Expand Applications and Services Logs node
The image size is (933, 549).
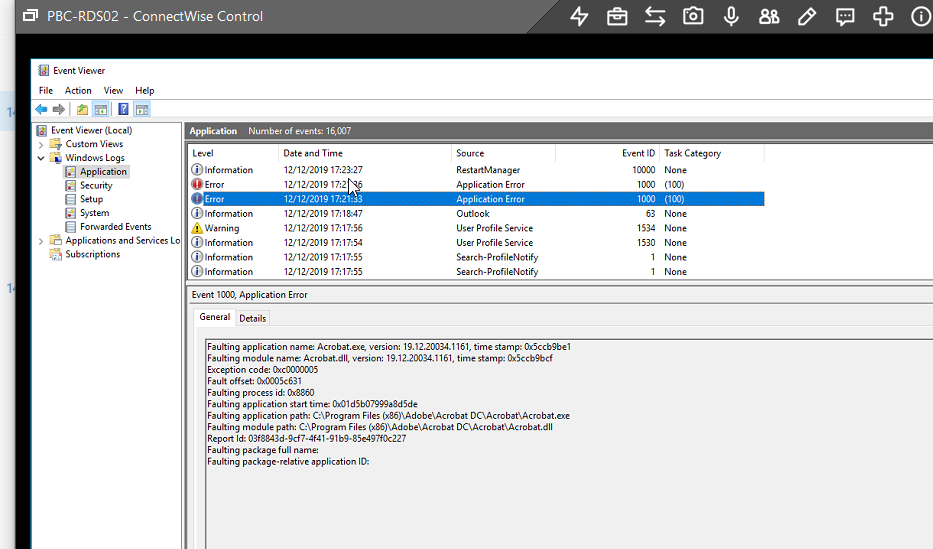click(40, 240)
